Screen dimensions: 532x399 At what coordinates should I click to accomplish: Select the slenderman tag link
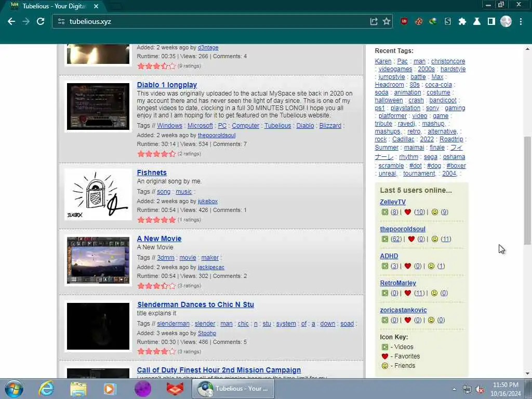coord(173,324)
